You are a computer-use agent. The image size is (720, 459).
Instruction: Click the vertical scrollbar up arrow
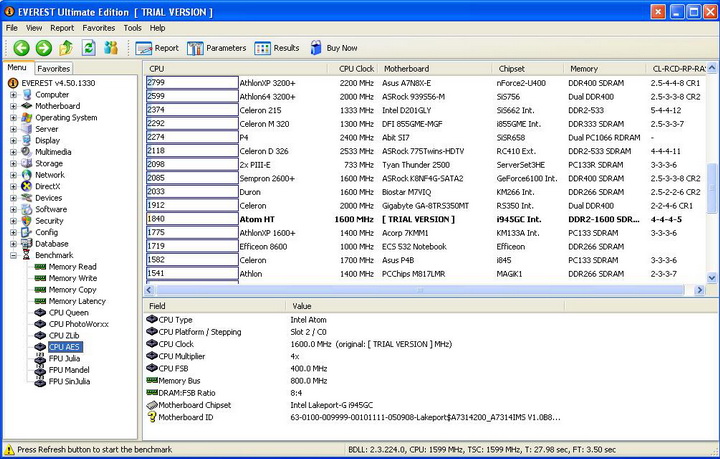(x=712, y=68)
